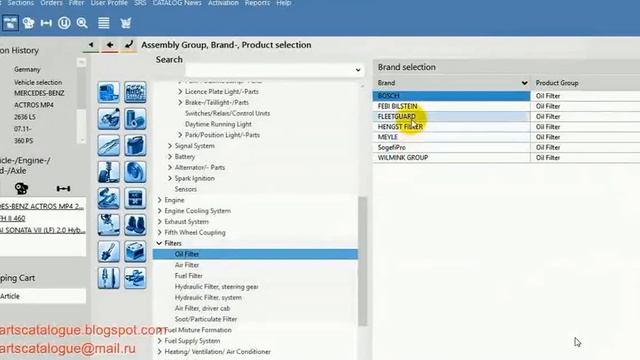Open the magnifier article search icon

click(x=82, y=23)
